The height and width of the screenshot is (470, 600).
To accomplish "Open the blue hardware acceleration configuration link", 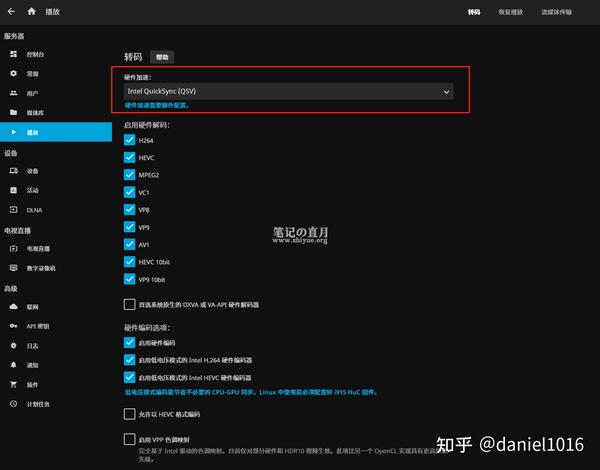I will click(157, 105).
